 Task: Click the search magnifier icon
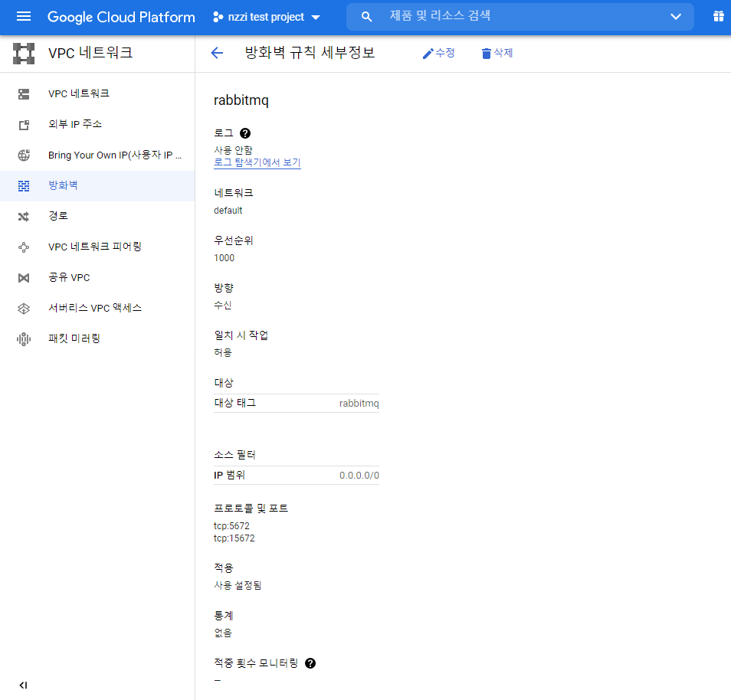click(367, 17)
